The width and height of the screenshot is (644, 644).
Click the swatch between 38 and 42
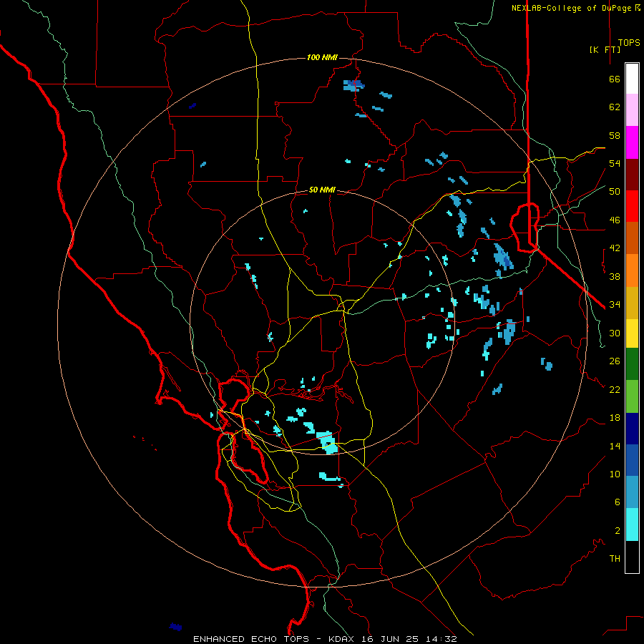click(632, 270)
